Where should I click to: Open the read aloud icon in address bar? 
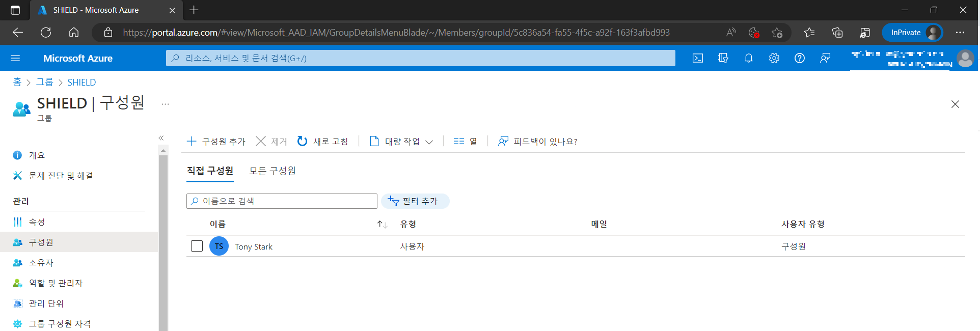pos(731,33)
